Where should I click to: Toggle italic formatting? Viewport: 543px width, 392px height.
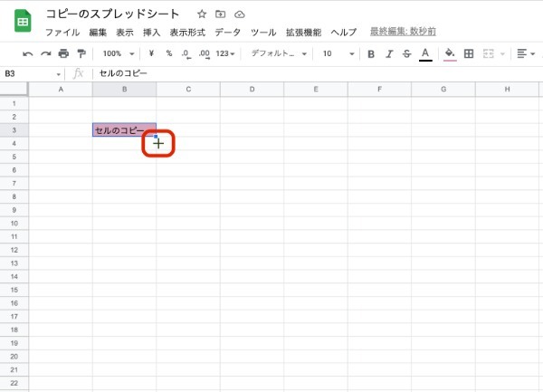click(x=389, y=53)
